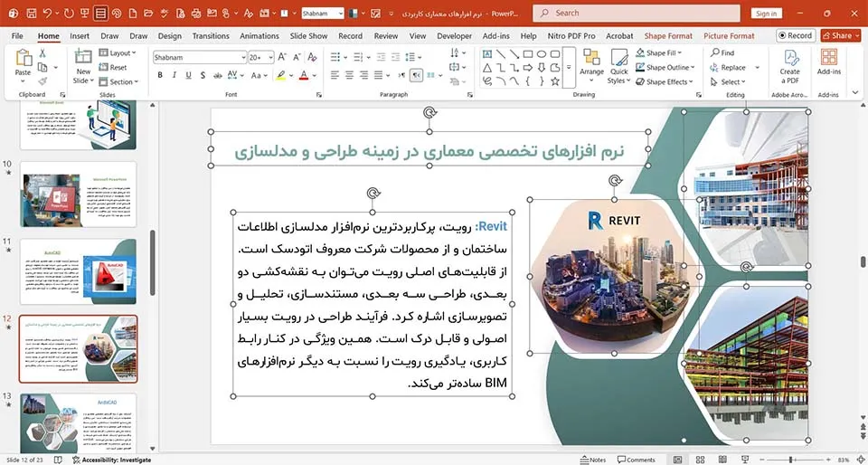Decrease the font size
This screenshot has width=868, height=465.
coord(297,57)
